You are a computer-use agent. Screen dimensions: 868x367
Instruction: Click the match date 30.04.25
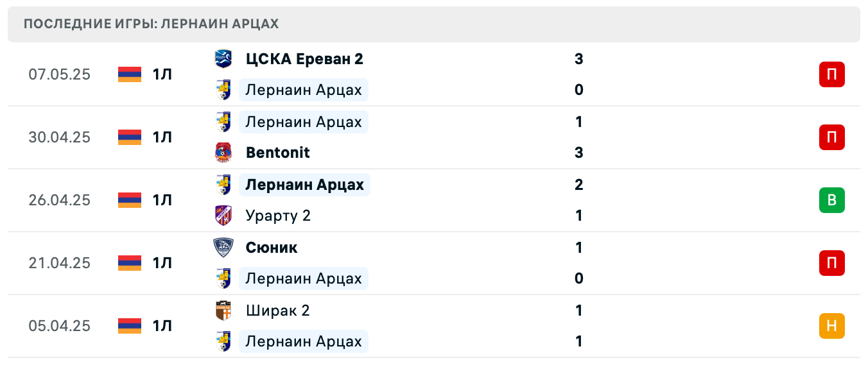[x=59, y=137]
